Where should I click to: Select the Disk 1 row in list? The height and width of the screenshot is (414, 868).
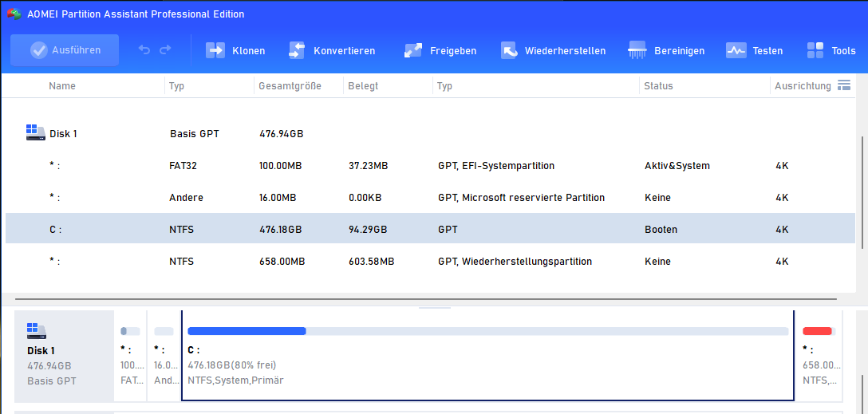pos(431,133)
